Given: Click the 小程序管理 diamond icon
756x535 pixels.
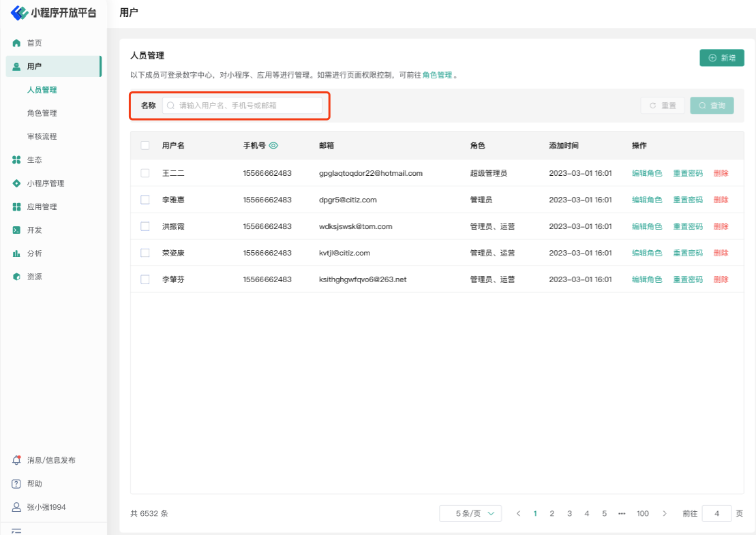Looking at the screenshot, I should pos(16,183).
